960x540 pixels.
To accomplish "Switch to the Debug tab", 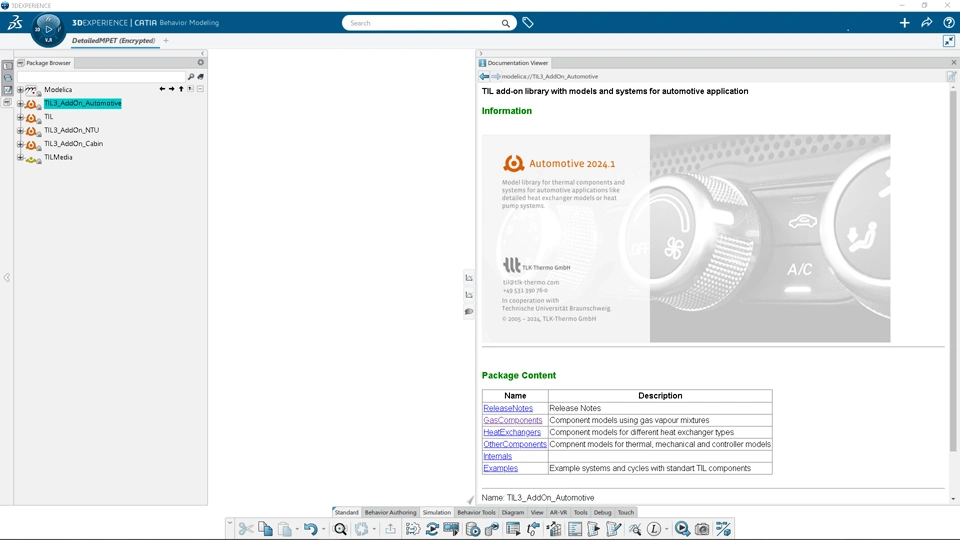I will coord(602,512).
